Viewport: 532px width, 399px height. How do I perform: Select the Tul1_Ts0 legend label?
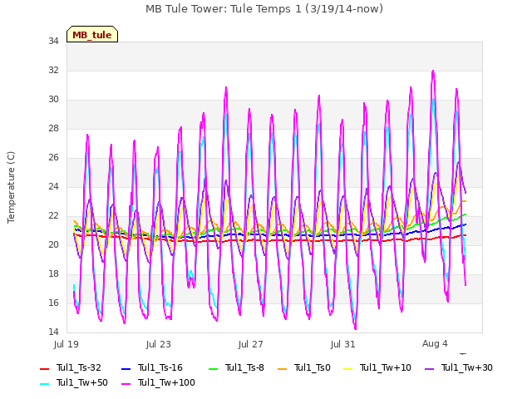[313, 367]
